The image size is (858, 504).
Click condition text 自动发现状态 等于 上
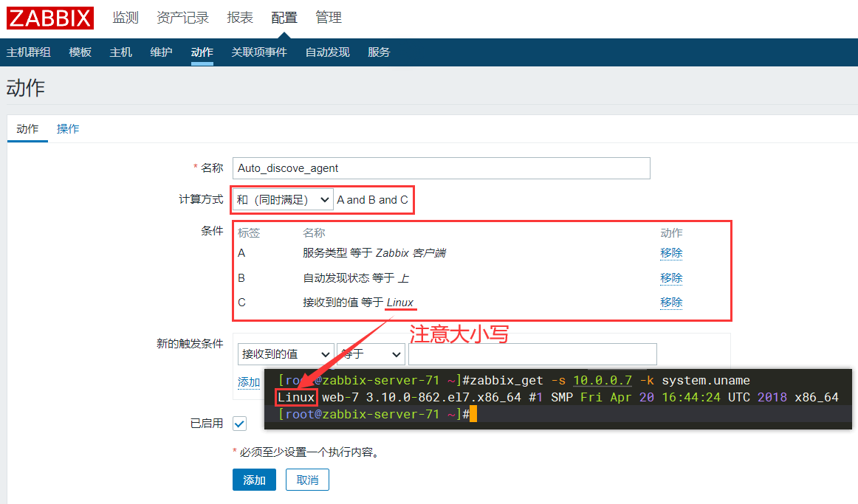click(x=356, y=277)
